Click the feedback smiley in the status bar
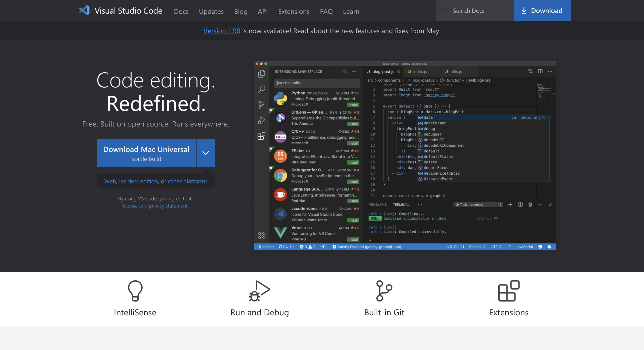This screenshot has width=644, height=350. [540, 247]
